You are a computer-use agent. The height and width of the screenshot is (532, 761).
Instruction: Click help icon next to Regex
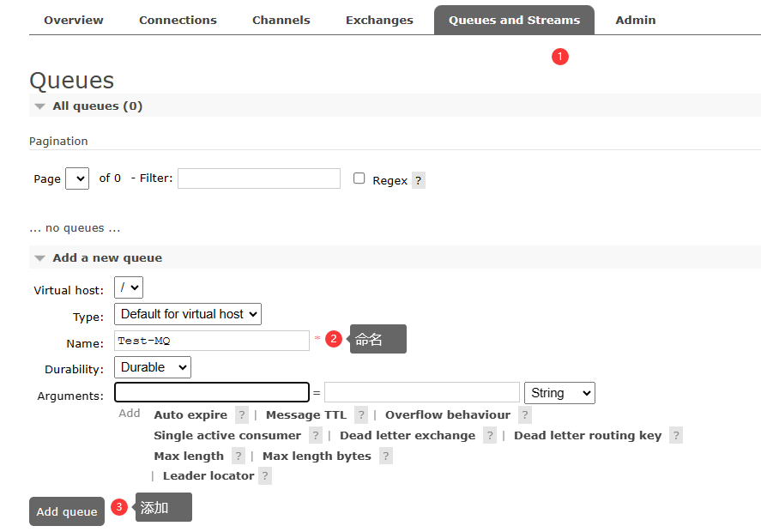point(418,180)
